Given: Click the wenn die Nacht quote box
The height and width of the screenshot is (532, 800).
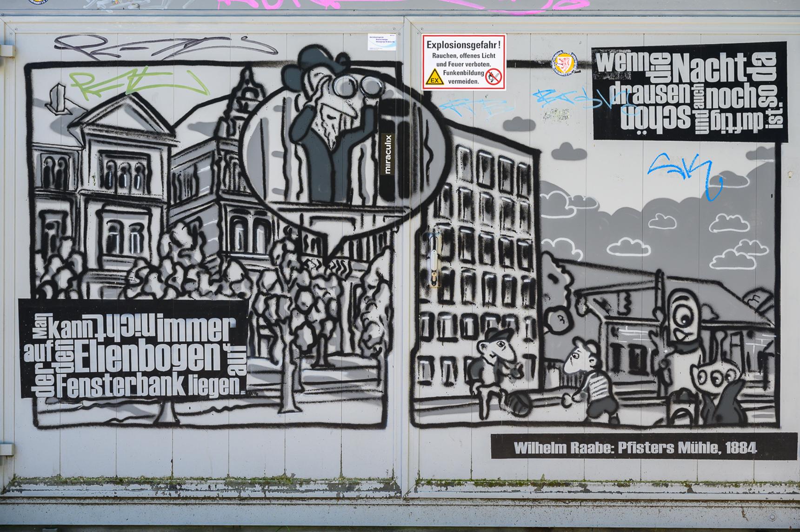Looking at the screenshot, I should pyautogui.click(x=690, y=92).
